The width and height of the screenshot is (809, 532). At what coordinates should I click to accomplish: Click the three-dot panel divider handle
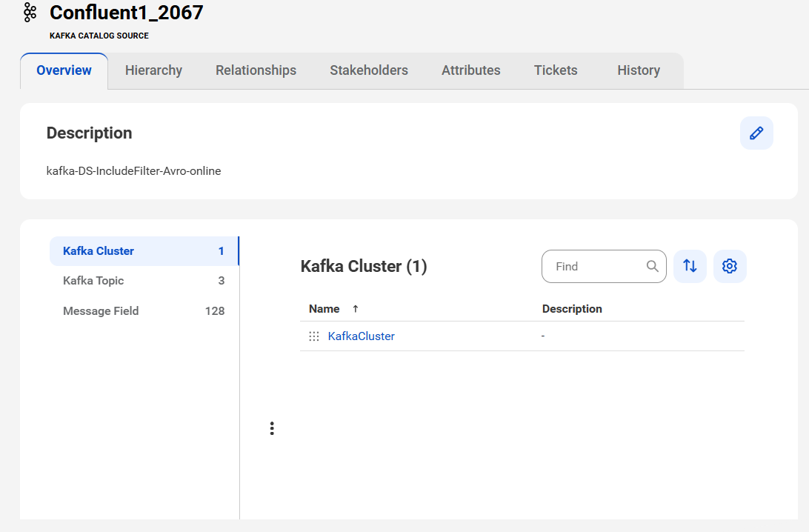pyautogui.click(x=272, y=428)
